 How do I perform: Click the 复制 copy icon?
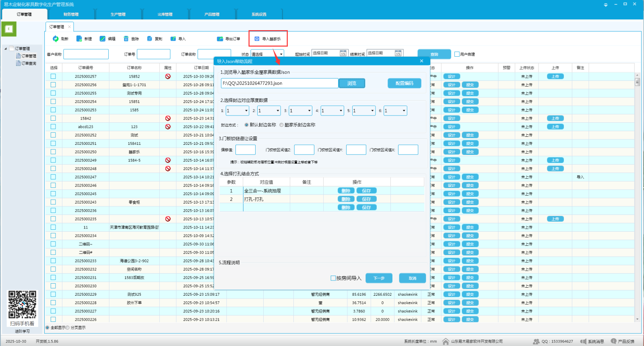pos(150,39)
